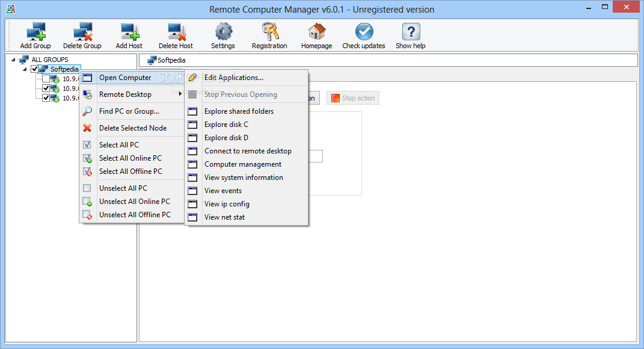644x349 pixels.
Task: Open Settings from the toolbar
Action: tap(224, 32)
